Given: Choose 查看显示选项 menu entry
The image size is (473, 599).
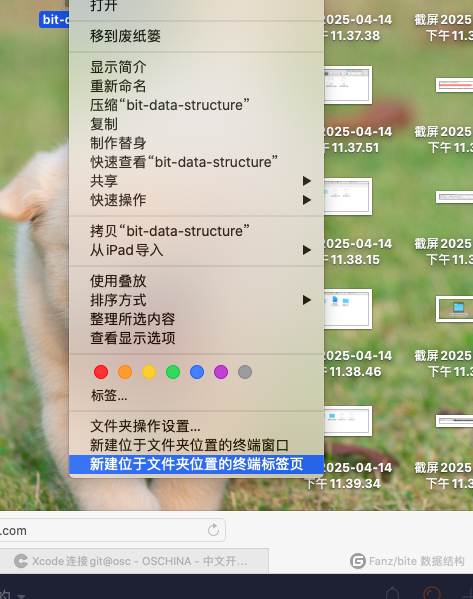Looking at the screenshot, I should click(196, 338).
